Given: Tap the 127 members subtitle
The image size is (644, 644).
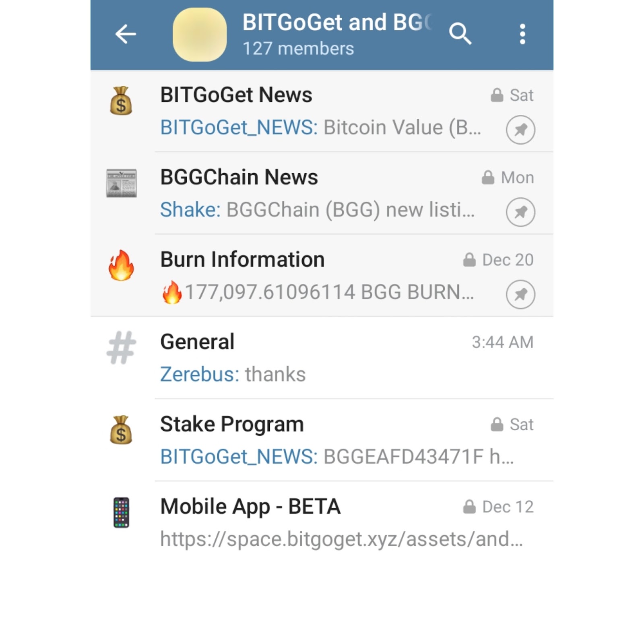Looking at the screenshot, I should (x=298, y=48).
